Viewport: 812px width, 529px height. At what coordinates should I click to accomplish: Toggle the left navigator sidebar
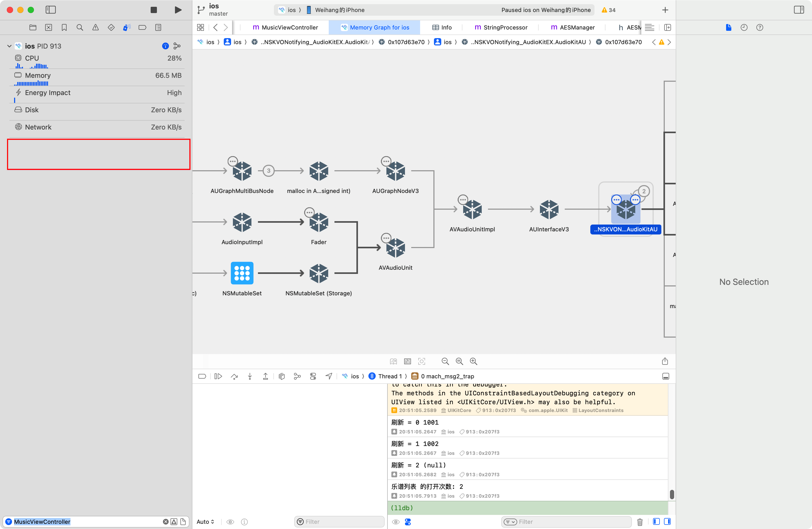point(50,10)
